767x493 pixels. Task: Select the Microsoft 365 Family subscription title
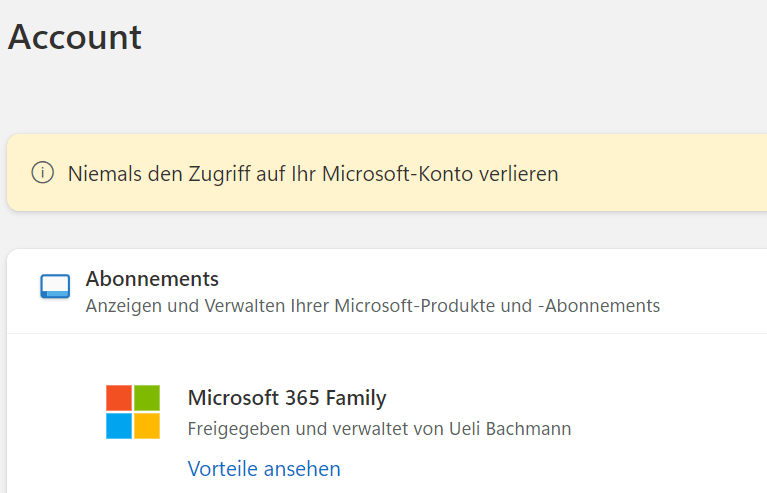click(x=287, y=398)
